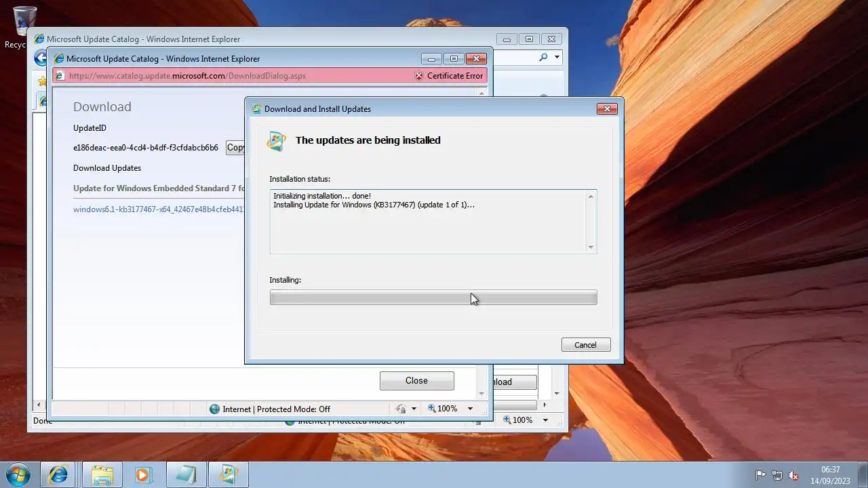Click the UpdateID value e186deac-eea0-4cd4
This screenshot has height=488, width=868.
click(146, 147)
